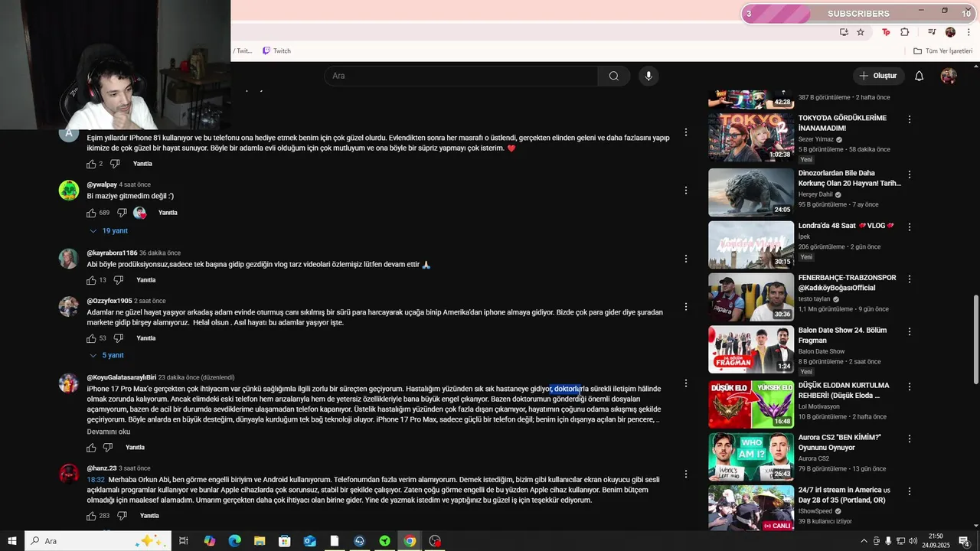Like @hanz.23's comment with 283 likes

(x=92, y=516)
